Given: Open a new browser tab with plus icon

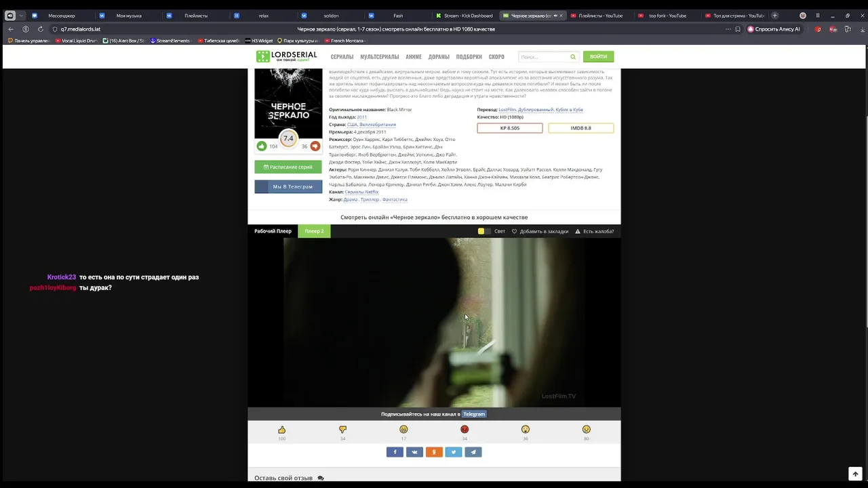Looking at the screenshot, I should [774, 16].
